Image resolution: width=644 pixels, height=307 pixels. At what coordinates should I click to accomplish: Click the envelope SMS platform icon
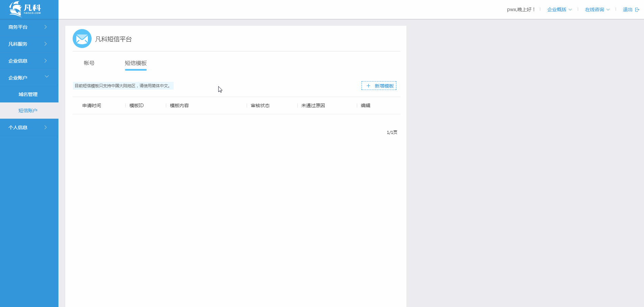pos(82,39)
